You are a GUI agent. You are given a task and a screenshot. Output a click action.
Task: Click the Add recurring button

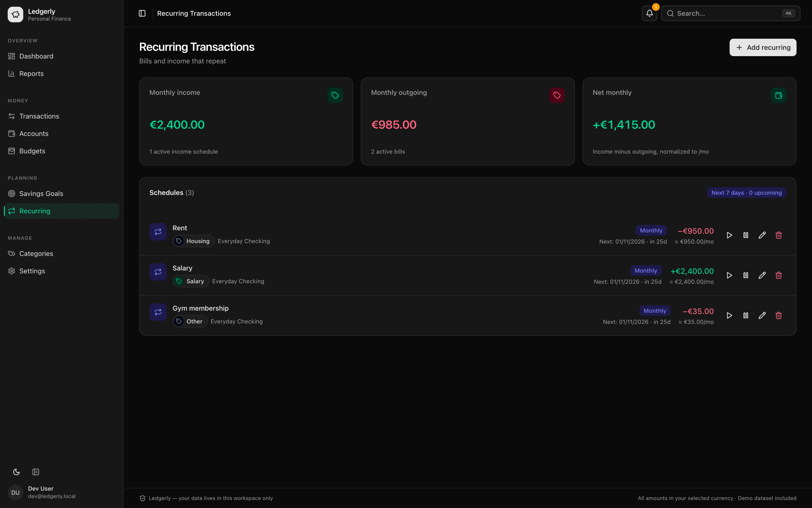763,47
